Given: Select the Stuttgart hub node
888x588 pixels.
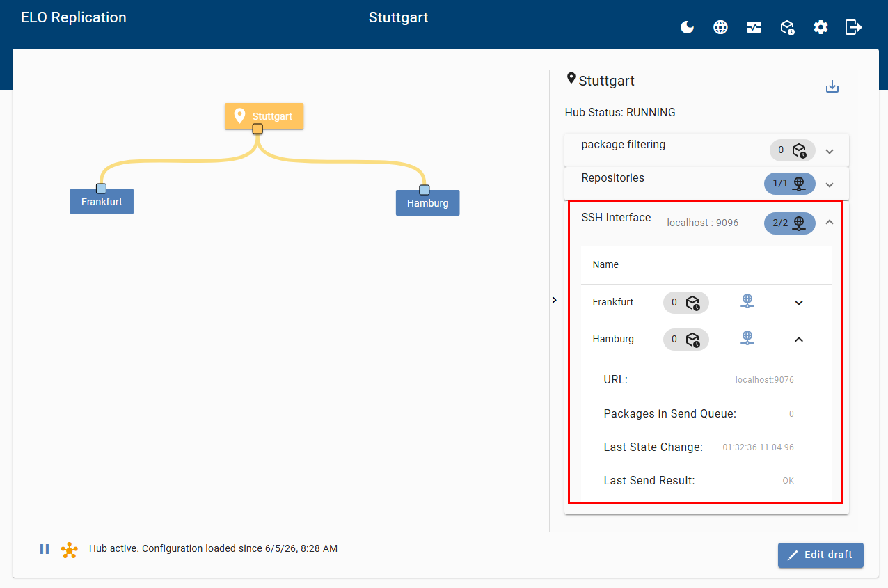Looking at the screenshot, I should click(x=264, y=116).
